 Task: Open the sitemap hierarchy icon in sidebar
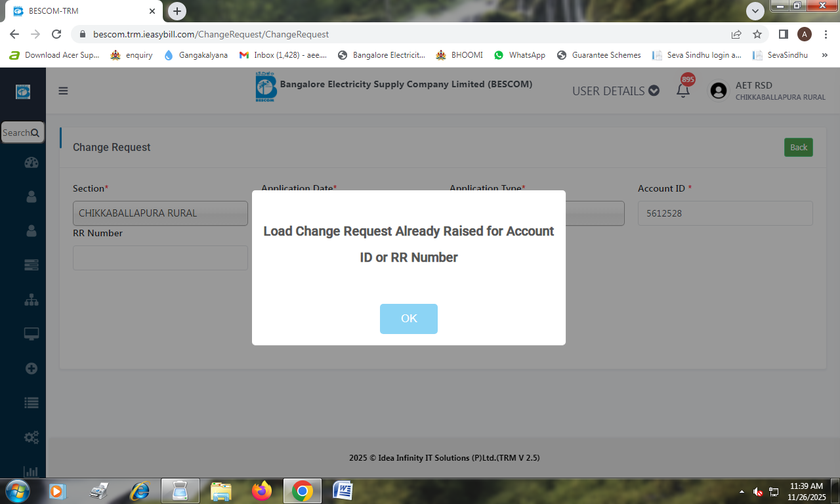pos(31,299)
